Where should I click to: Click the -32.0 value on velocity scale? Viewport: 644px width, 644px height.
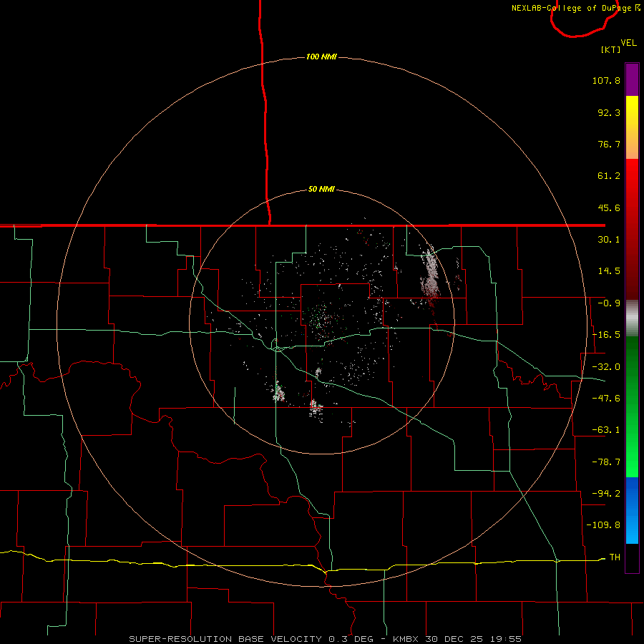606,367
